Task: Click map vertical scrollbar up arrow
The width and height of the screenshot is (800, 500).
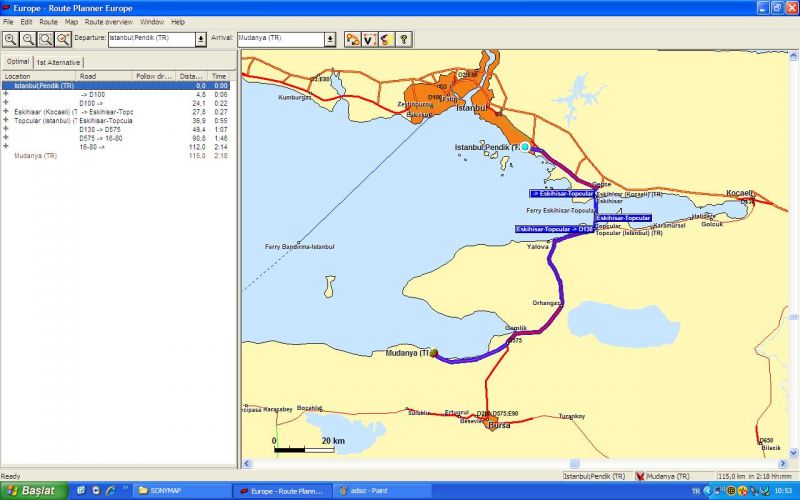Action: [793, 55]
